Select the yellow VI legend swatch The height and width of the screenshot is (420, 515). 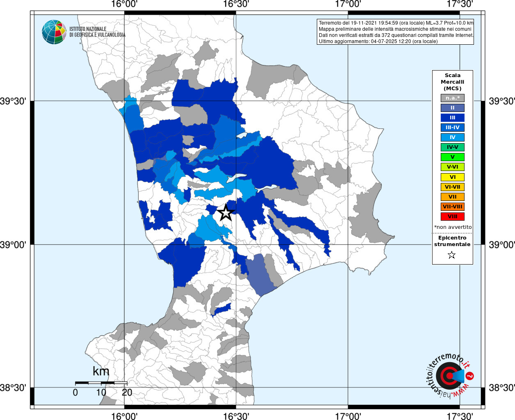click(x=453, y=177)
